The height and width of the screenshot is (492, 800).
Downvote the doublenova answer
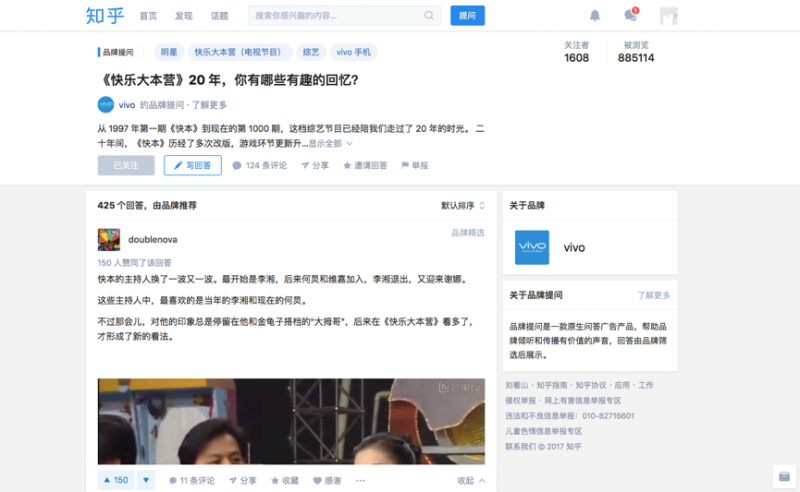tap(146, 480)
